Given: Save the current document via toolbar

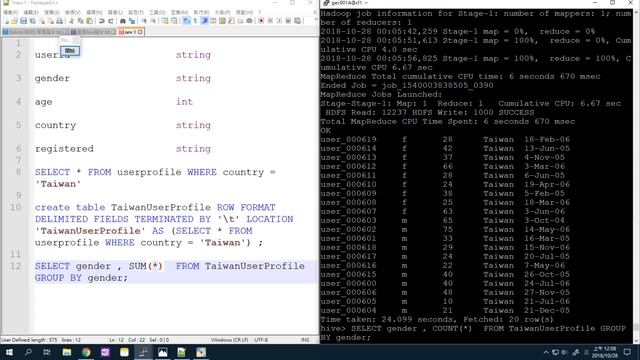Looking at the screenshot, I should coord(23,21).
